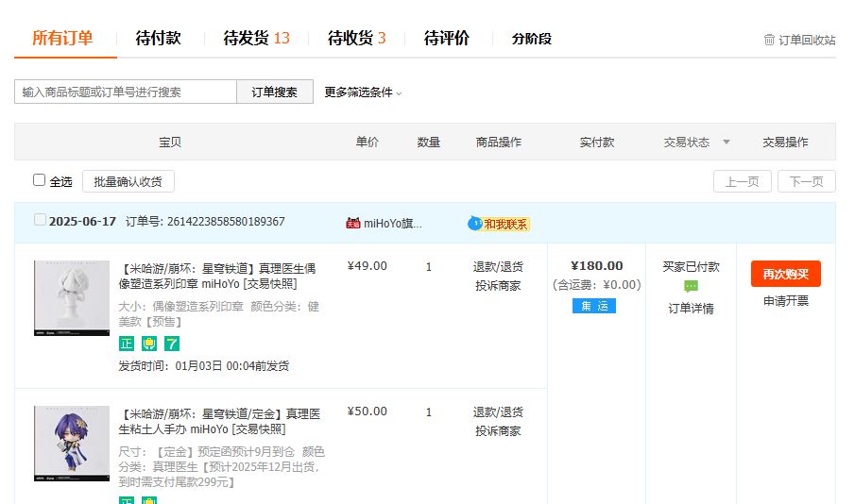Click the 集运 blue tag
This screenshot has height=504, width=855.
[594, 306]
